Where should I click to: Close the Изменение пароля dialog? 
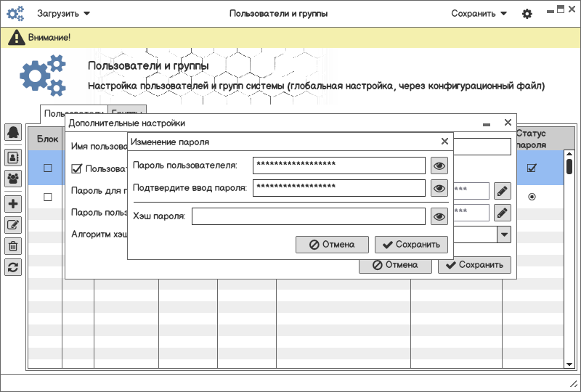click(x=444, y=141)
